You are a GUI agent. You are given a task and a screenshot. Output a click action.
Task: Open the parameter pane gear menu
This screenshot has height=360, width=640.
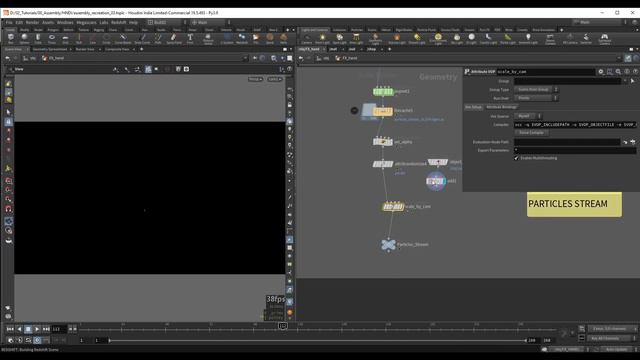tap(601, 71)
